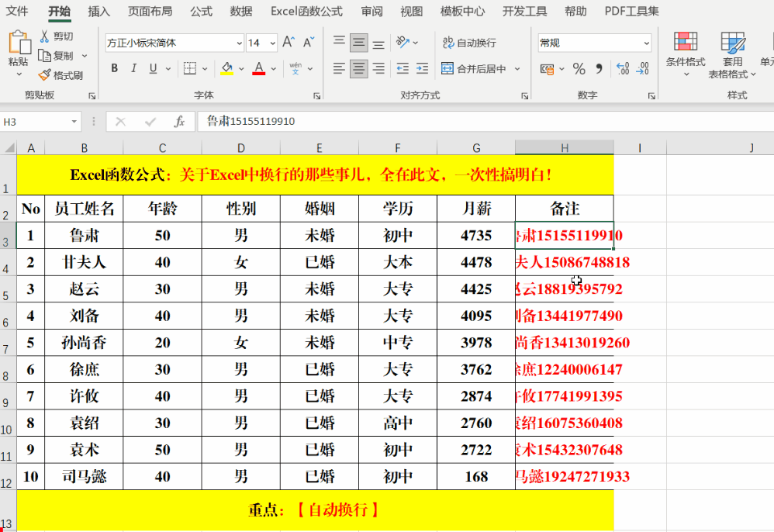Screen dimensions: 774x532
Task: Toggle Bold formatting
Action: [x=115, y=68]
